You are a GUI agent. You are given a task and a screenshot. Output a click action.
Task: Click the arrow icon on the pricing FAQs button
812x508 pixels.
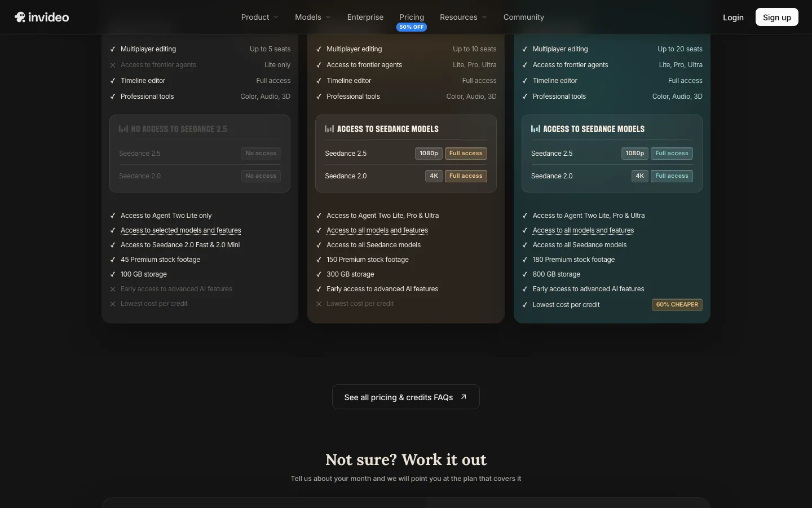pyautogui.click(x=464, y=397)
